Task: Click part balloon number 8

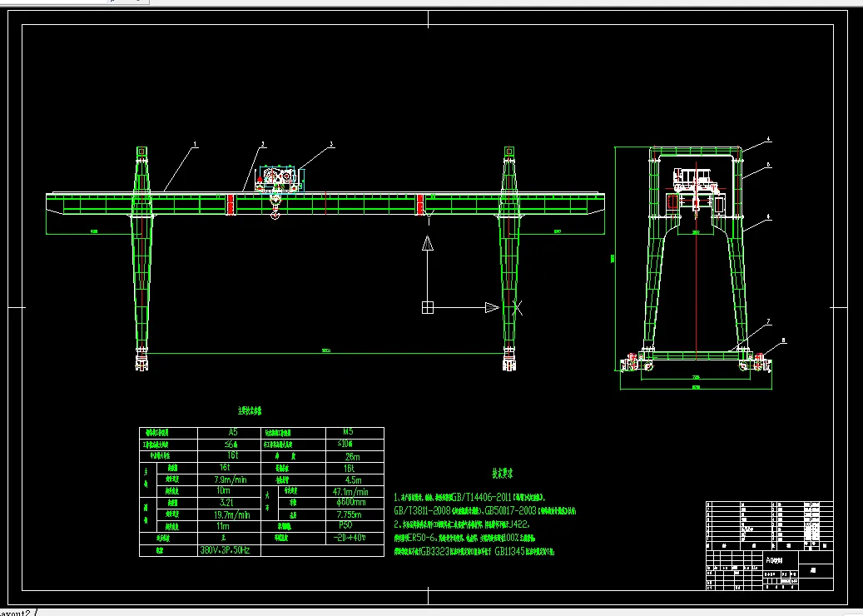Action: [784, 340]
